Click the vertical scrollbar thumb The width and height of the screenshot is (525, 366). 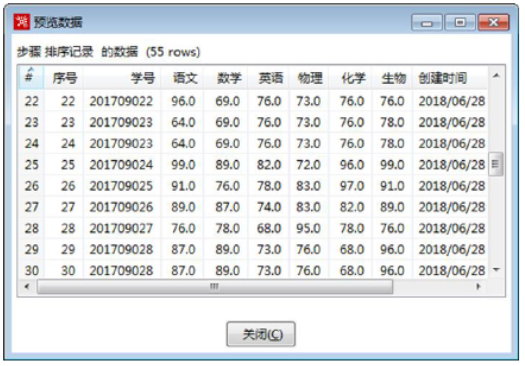click(x=496, y=164)
